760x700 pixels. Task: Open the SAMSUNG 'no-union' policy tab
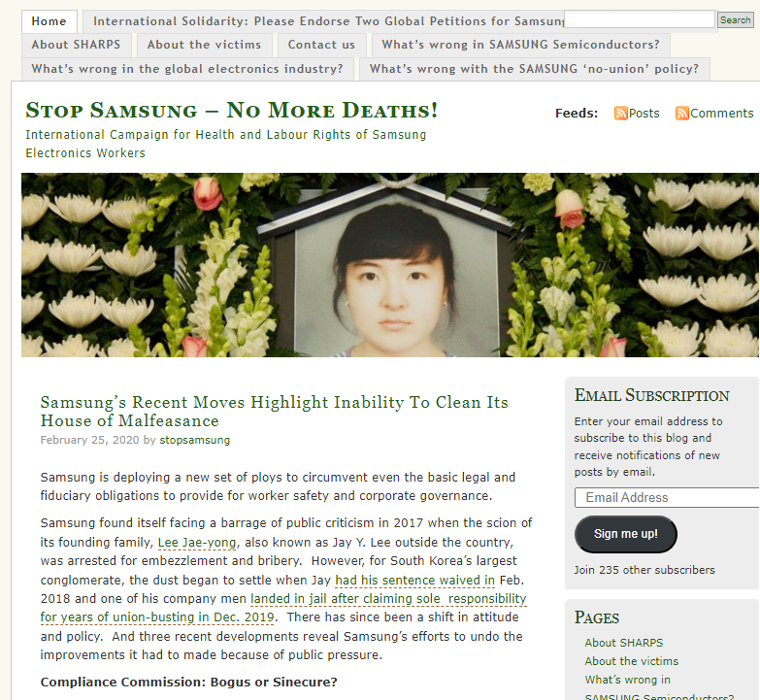click(534, 69)
